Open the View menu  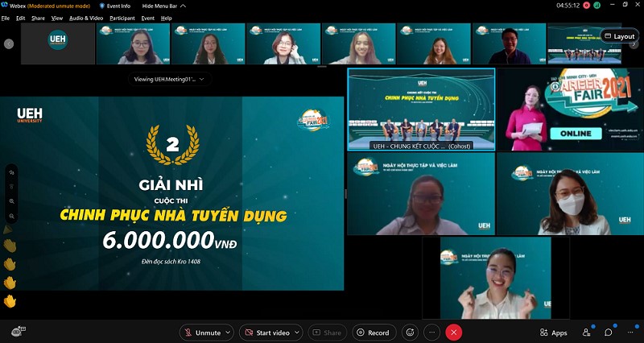click(57, 18)
